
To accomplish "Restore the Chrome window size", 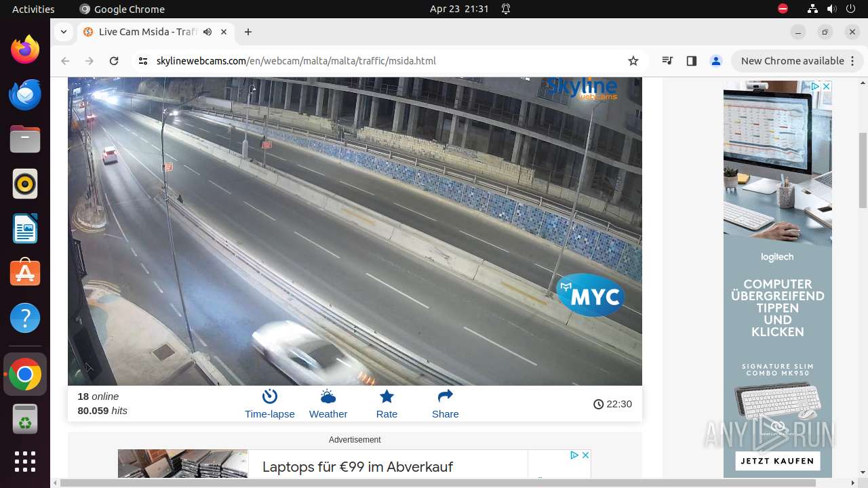I will [x=825, y=32].
